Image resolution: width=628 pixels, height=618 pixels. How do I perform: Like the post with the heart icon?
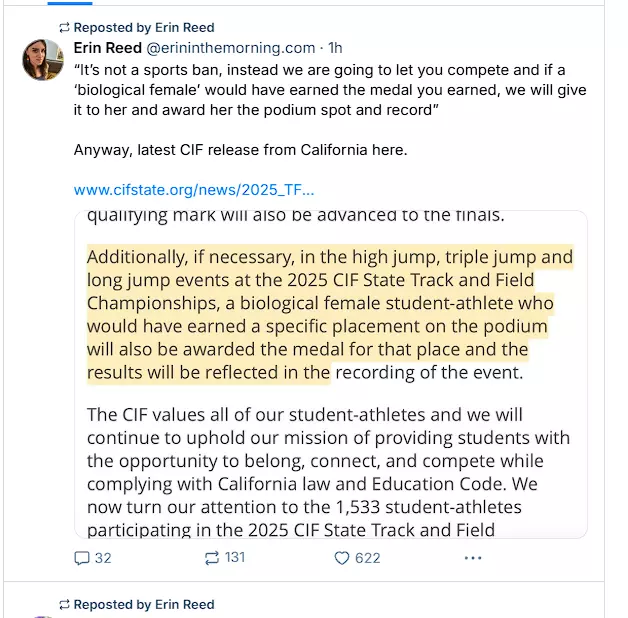click(341, 558)
